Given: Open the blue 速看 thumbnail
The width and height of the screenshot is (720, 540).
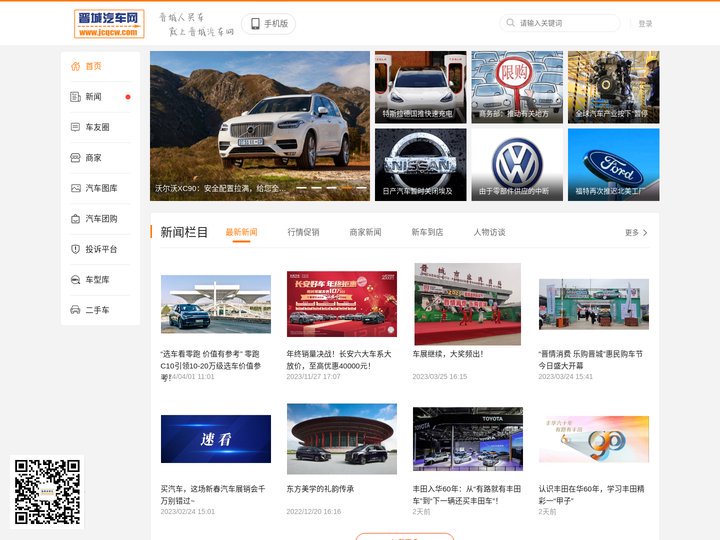Looking at the screenshot, I should 216,439.
